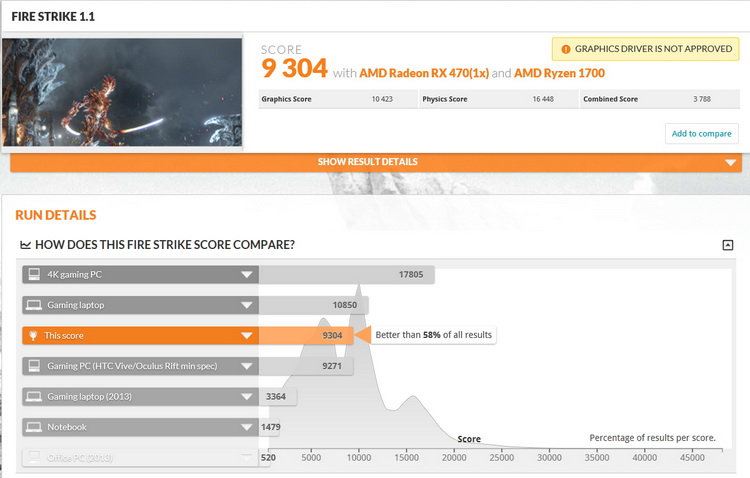This screenshot has width=750, height=478.
Task: Click the Percentage of results per score text
Action: [x=652, y=438]
